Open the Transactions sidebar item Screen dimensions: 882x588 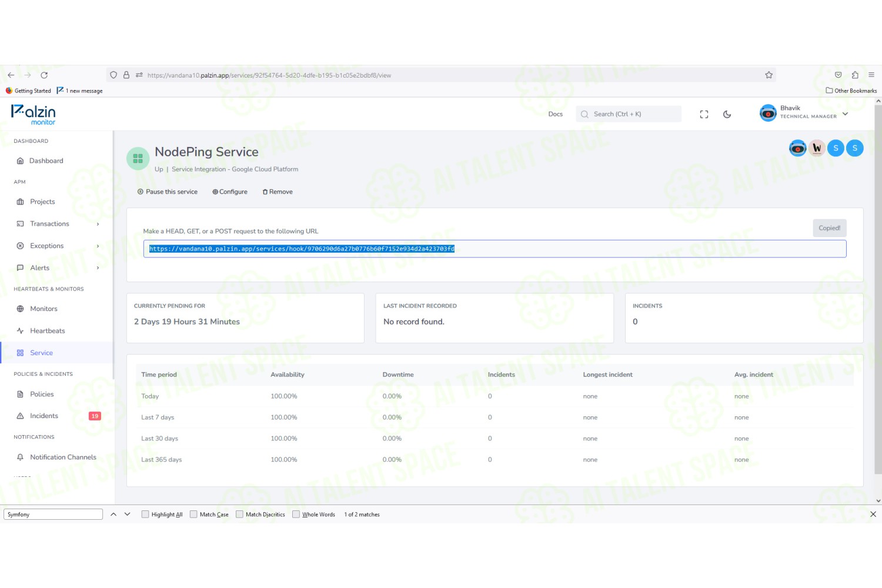coord(49,224)
